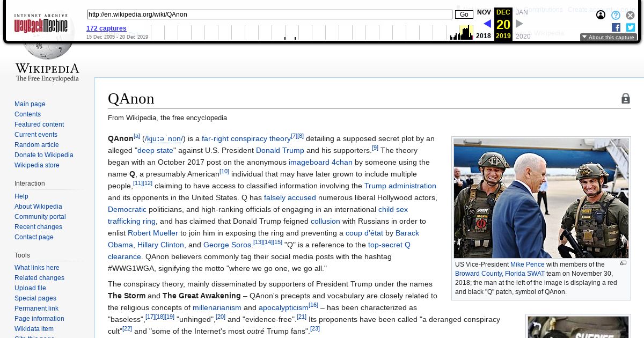Follow the conspiracy theory link

tap(261, 138)
